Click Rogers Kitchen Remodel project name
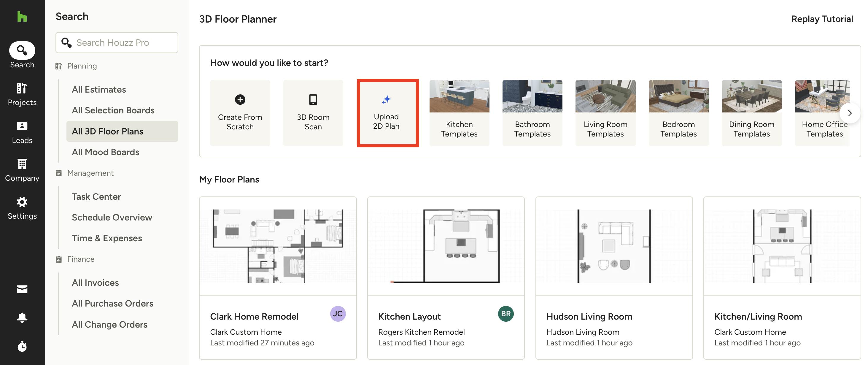868x365 pixels. tap(421, 332)
